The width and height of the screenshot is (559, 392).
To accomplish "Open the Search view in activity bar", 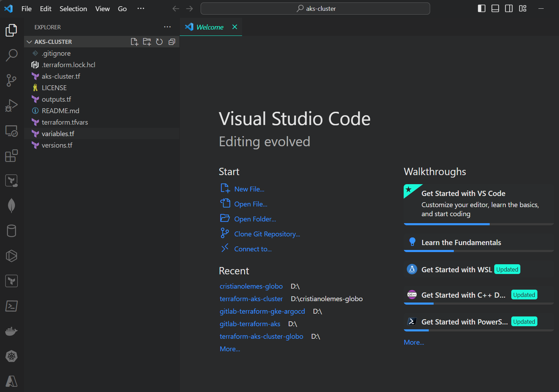I will click(x=11, y=55).
